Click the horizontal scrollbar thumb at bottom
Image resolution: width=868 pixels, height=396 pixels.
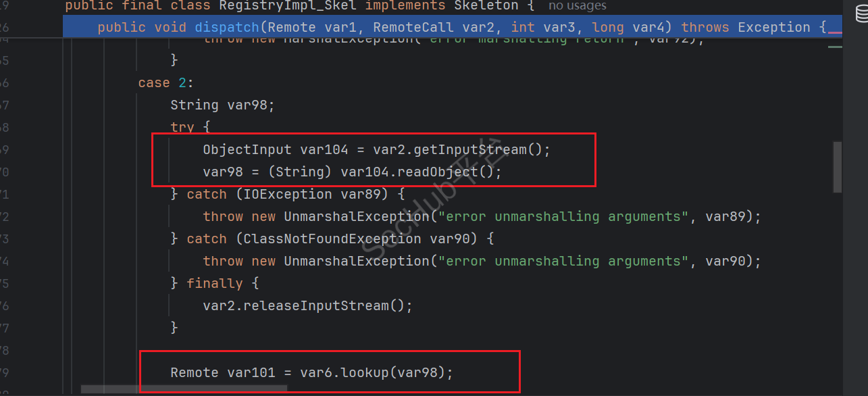click(184, 389)
